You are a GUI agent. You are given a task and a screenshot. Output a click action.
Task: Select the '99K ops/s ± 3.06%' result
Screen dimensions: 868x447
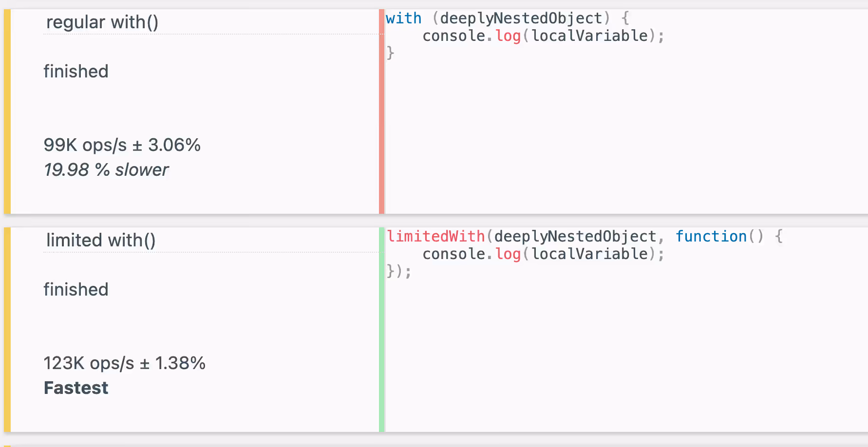[122, 145]
